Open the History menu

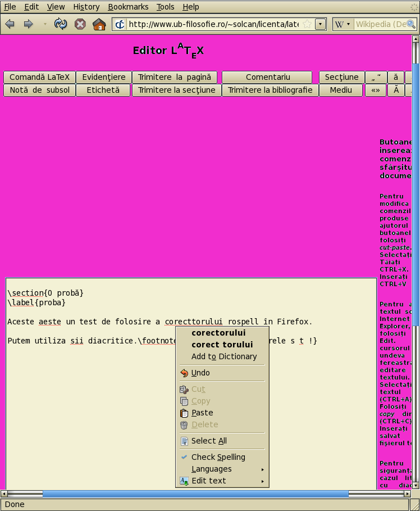[x=86, y=7]
